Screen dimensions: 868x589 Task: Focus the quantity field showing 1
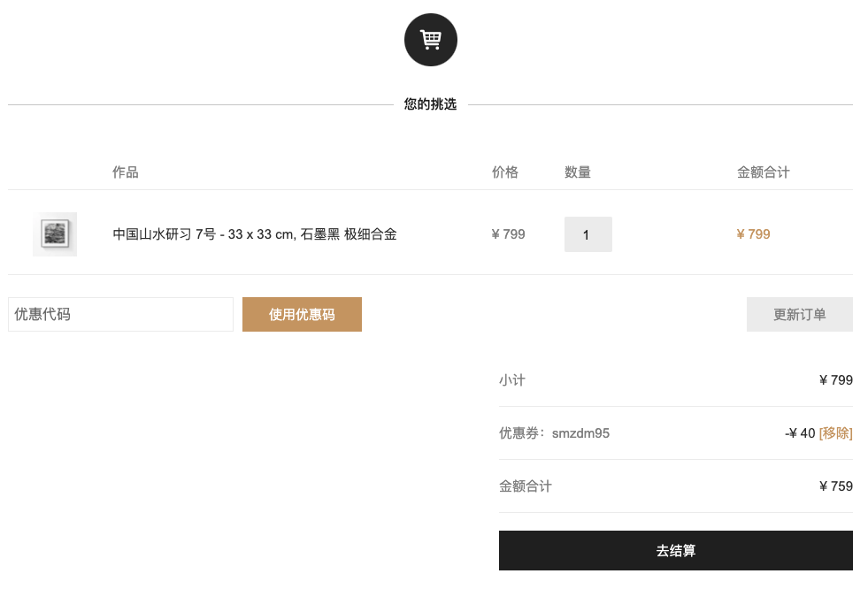click(x=588, y=234)
